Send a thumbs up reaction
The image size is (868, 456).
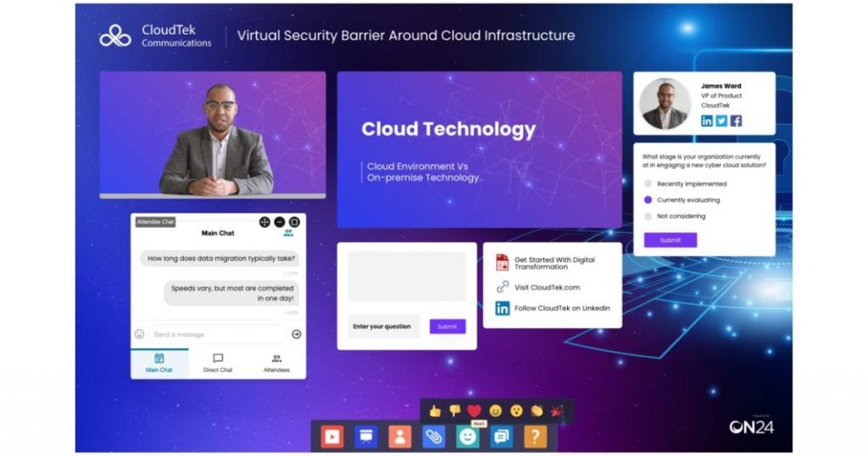pos(435,411)
